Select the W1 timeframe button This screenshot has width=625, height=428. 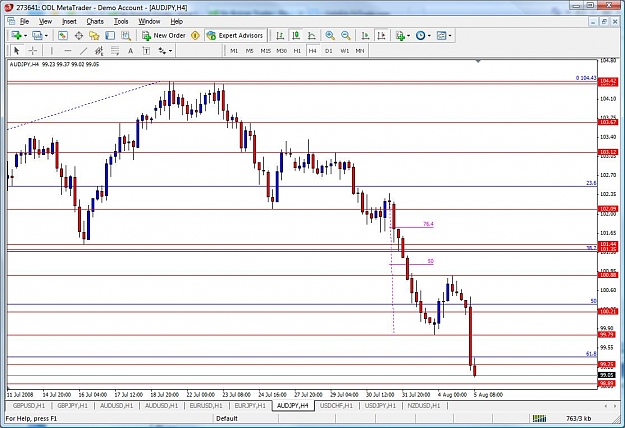point(344,51)
